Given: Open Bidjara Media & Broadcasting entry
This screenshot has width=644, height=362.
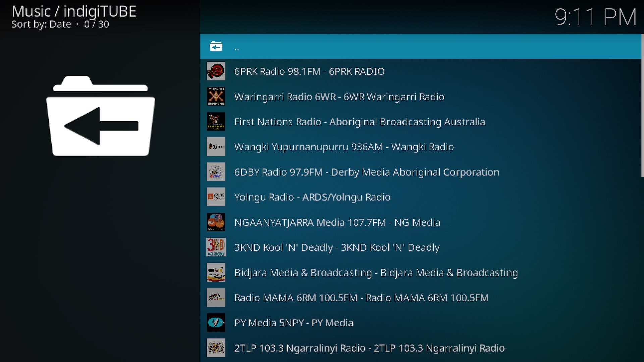Looking at the screenshot, I should [376, 273].
